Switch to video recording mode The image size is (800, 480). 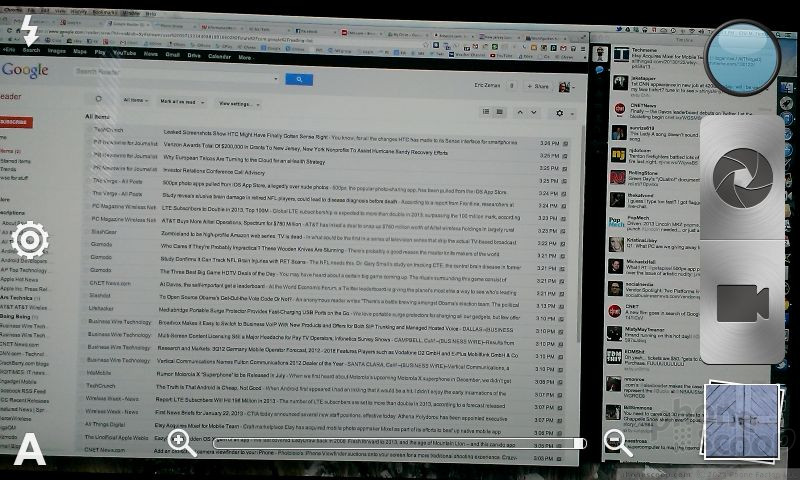click(x=742, y=303)
